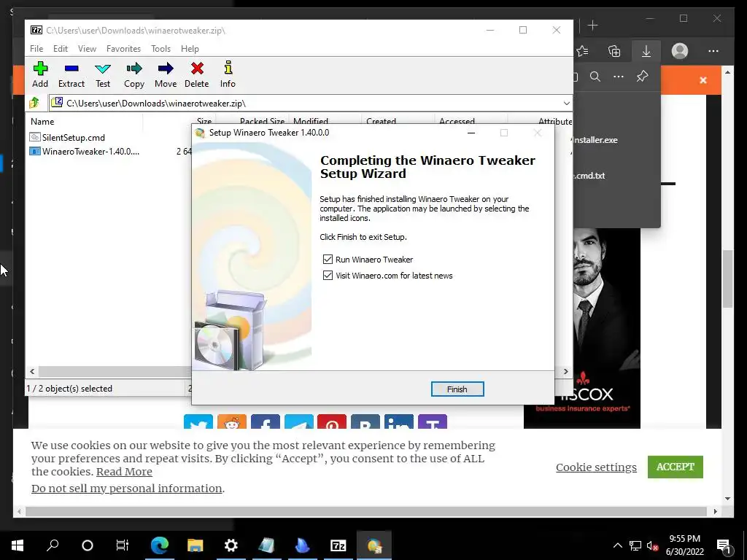Click Finish to exit Setup
747x560 pixels.
tap(457, 389)
